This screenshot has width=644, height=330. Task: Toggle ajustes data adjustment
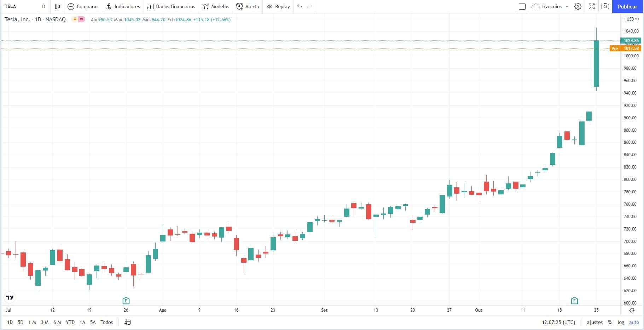pyautogui.click(x=595, y=322)
